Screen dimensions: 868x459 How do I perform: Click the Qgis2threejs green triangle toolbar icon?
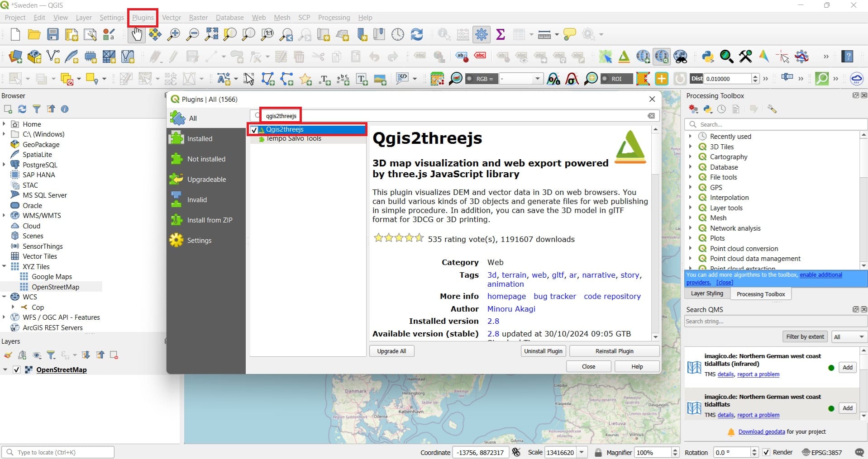[624, 57]
